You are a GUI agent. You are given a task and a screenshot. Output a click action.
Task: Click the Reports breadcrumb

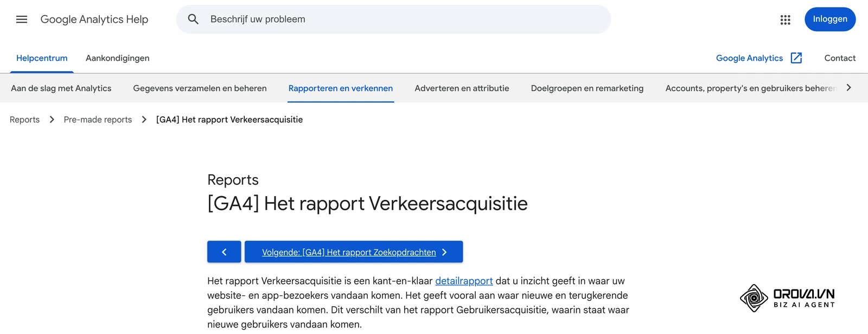click(24, 119)
